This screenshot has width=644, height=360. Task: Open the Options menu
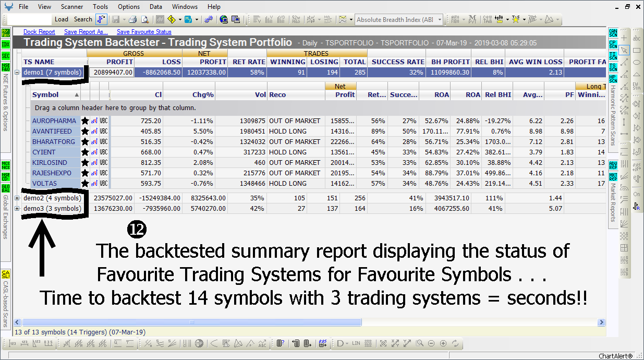[x=129, y=7]
